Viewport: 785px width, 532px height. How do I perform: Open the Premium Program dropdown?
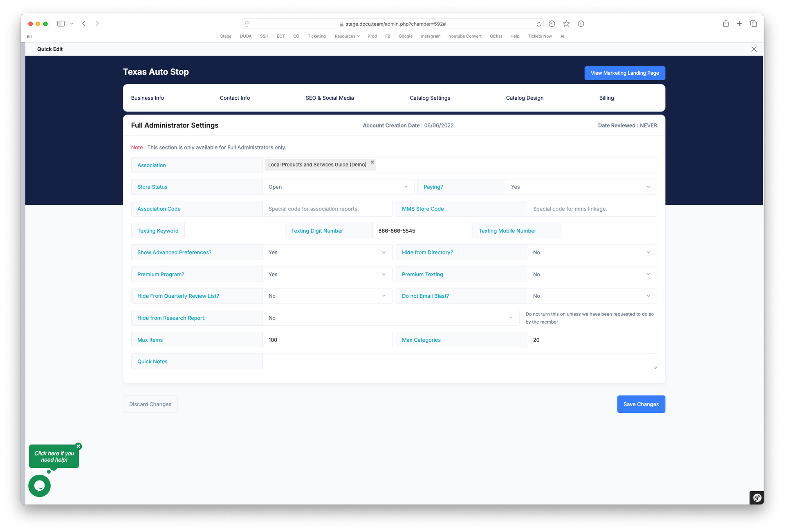(327, 274)
